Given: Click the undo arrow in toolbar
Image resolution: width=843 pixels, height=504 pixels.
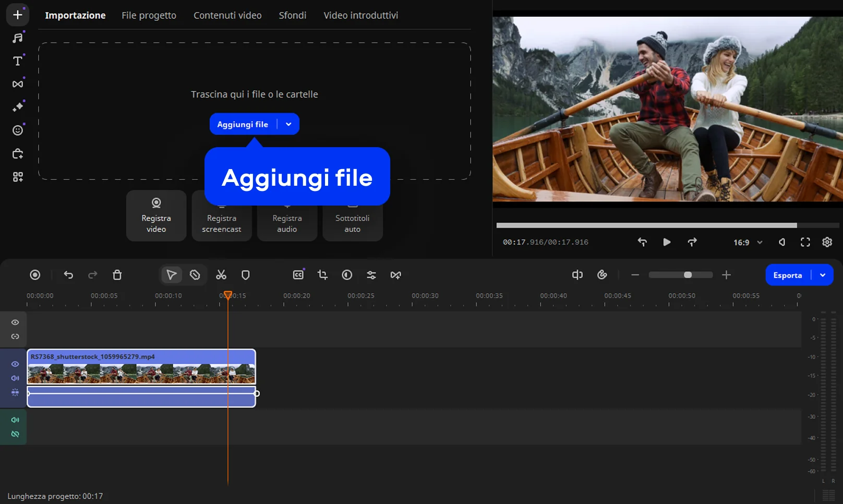Looking at the screenshot, I should (68, 275).
